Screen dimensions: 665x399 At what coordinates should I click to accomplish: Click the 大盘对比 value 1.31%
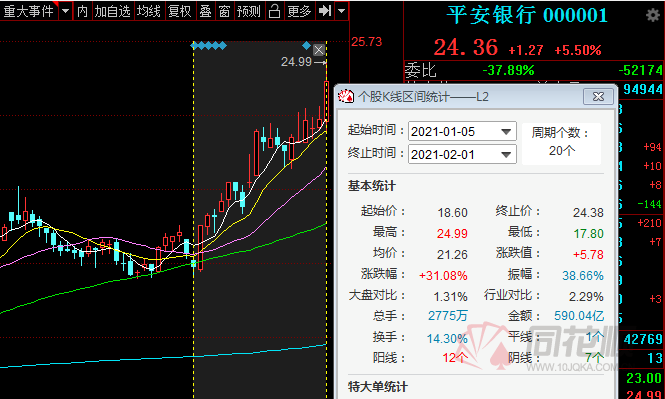450,296
